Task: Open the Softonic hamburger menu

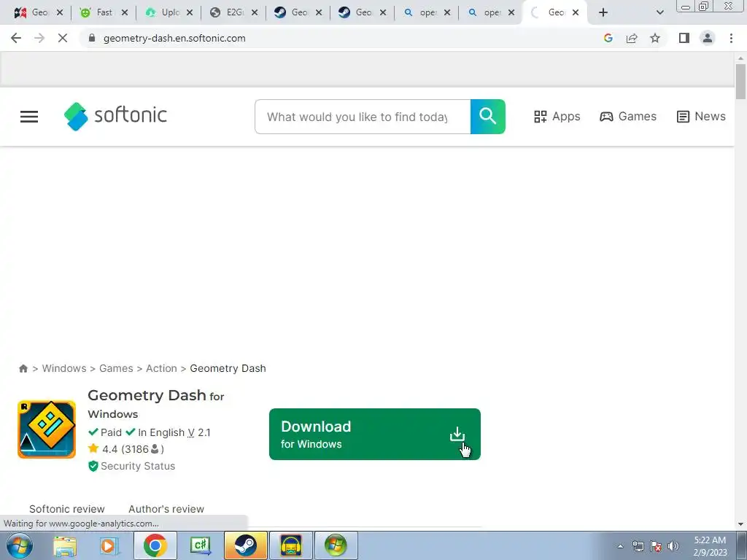Action: [x=29, y=117]
